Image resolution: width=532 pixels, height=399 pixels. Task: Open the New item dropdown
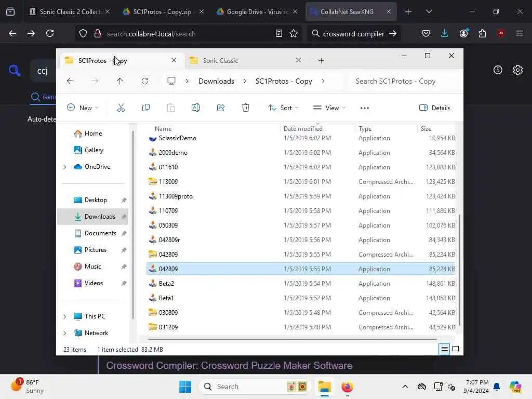83,108
